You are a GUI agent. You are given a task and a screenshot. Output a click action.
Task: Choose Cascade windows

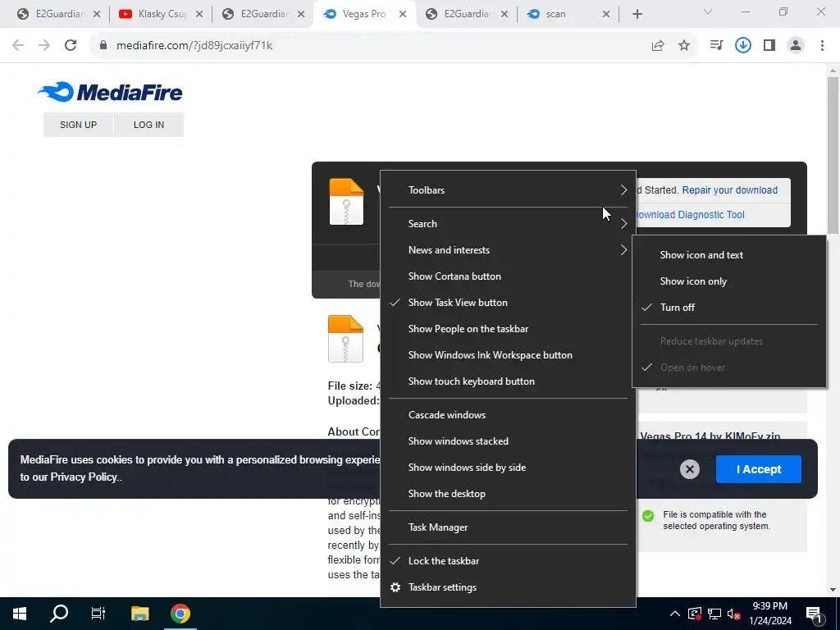(508, 415)
